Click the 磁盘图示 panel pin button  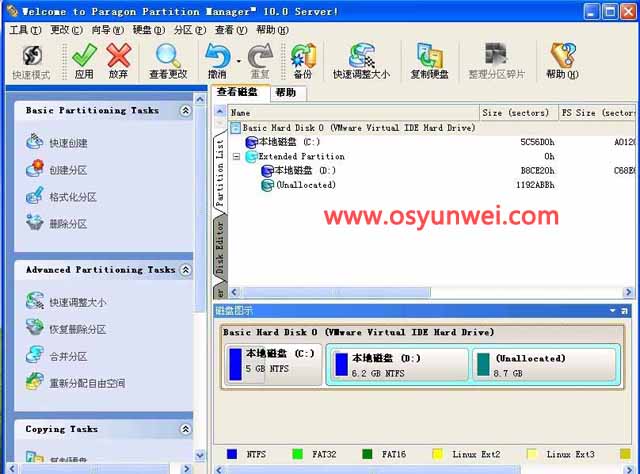pyautogui.click(x=624, y=311)
